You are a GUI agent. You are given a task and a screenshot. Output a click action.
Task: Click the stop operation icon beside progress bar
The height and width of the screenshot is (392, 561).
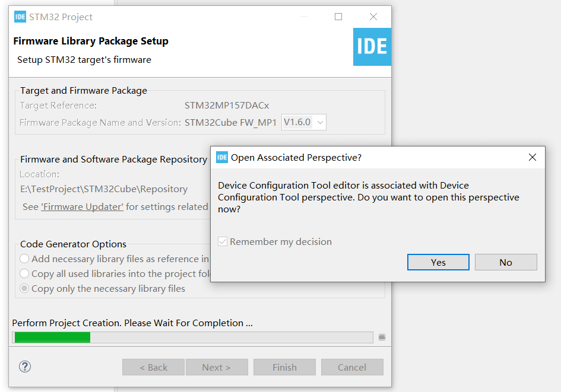(382, 337)
